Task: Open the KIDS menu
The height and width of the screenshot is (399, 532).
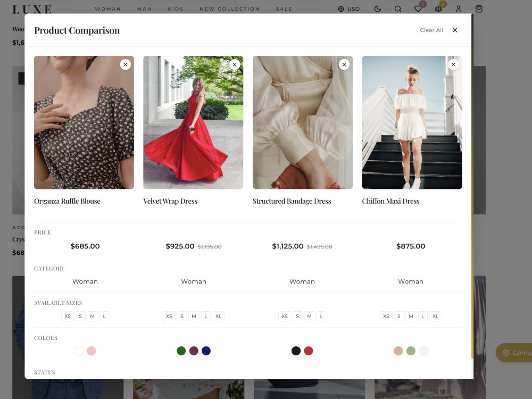Action: (x=176, y=9)
